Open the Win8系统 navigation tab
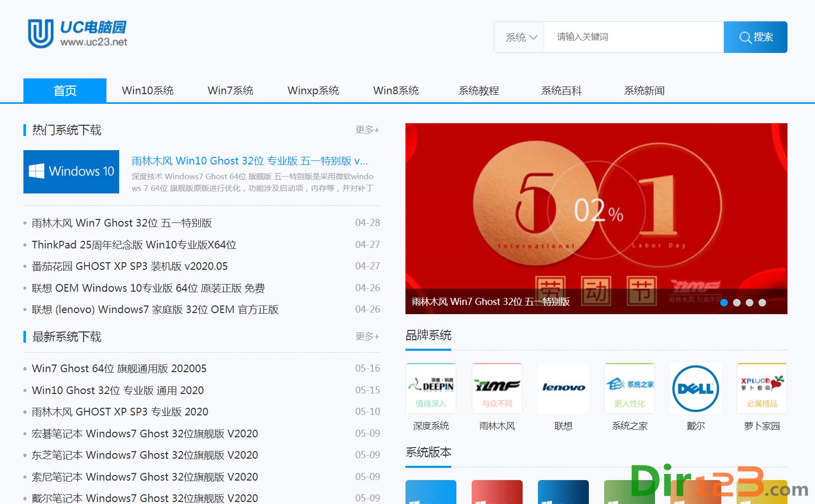Screen dimensions: 815x504 point(396,91)
